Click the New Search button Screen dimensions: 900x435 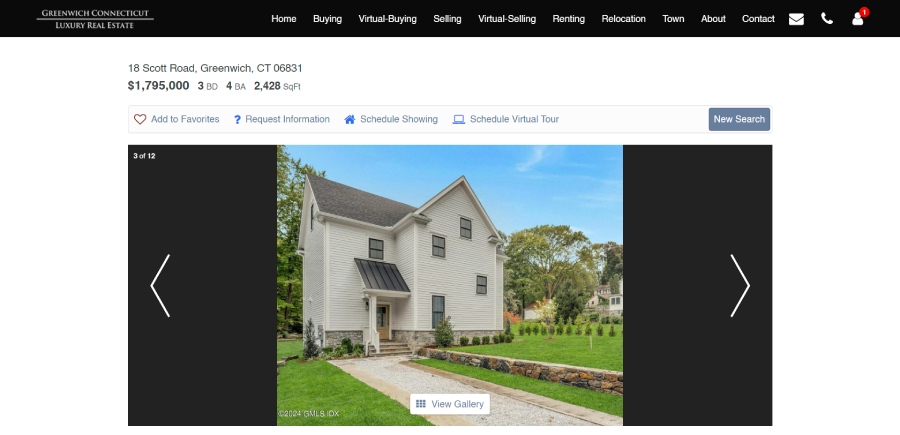739,119
